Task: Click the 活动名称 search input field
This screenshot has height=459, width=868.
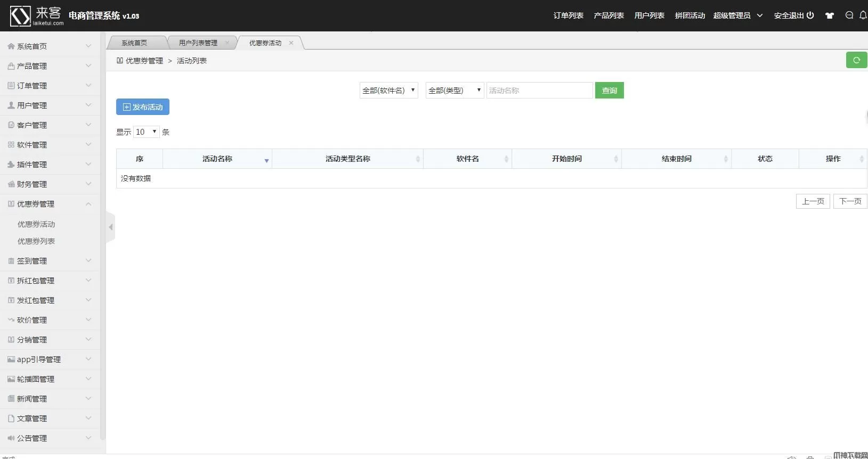Action: (x=539, y=91)
